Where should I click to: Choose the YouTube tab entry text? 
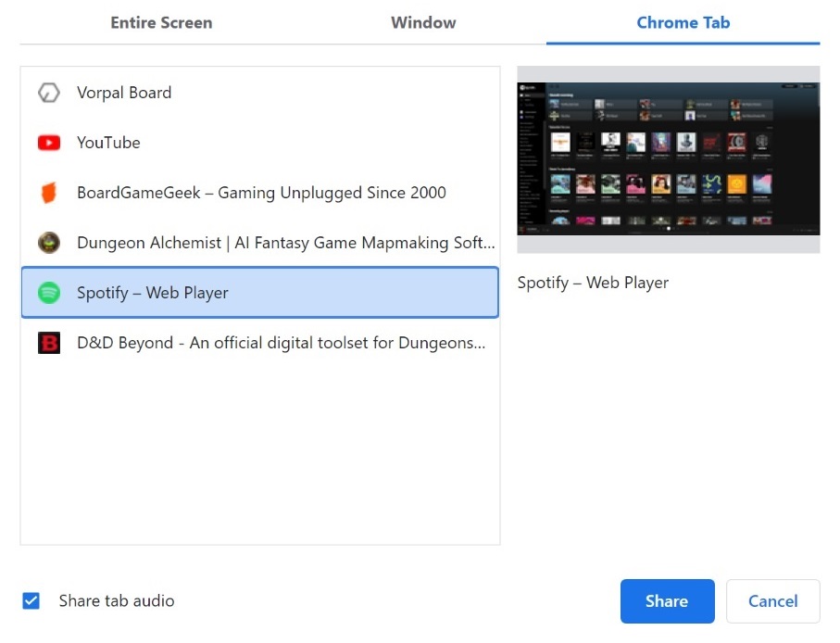pyautogui.click(x=108, y=143)
